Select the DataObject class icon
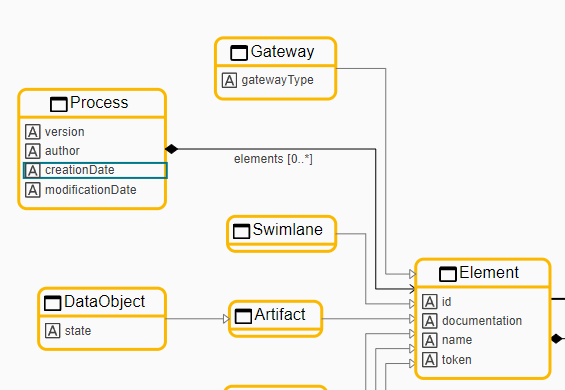This screenshot has height=390, width=565. 53,303
